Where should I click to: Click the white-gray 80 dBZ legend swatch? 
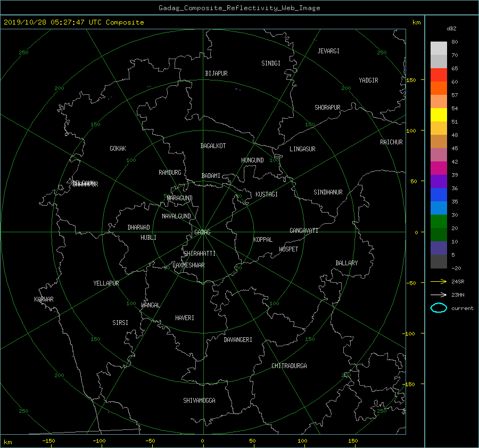click(439, 48)
